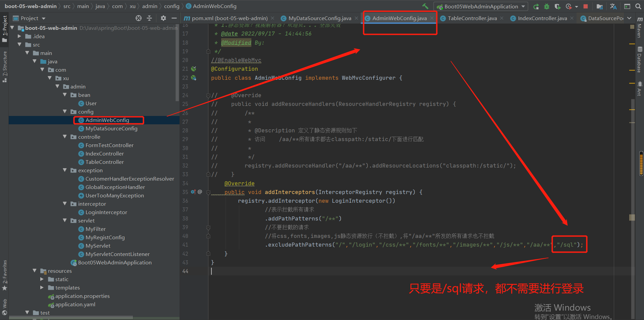Open the Favorites tool window
Image resolution: width=644 pixels, height=320 pixels.
[x=5, y=275]
